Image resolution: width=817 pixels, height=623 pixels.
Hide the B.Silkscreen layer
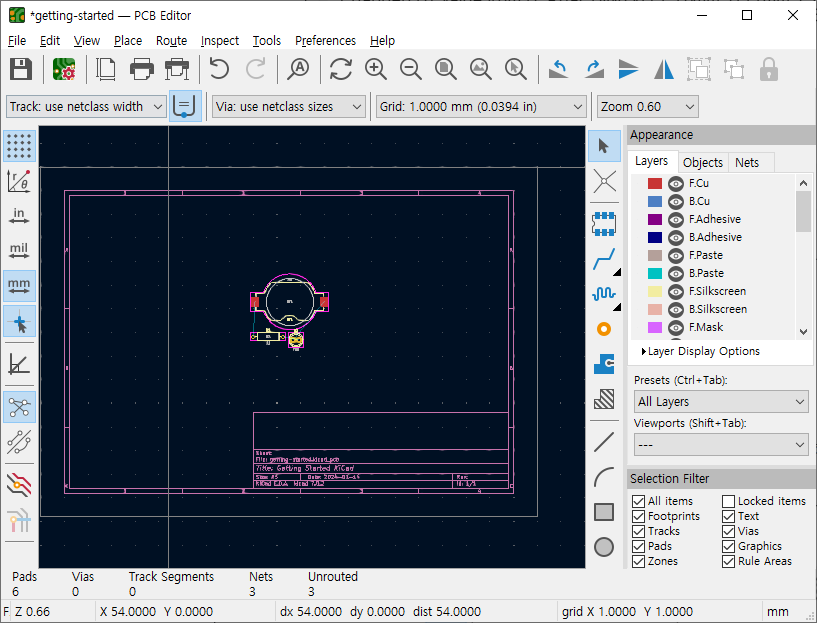point(676,309)
